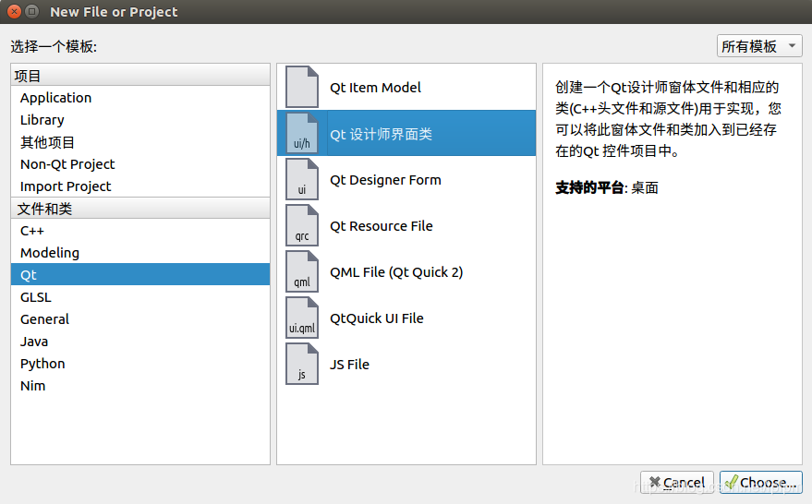The width and height of the screenshot is (812, 504).
Task: Click the 项目 section header
Action: point(140,76)
